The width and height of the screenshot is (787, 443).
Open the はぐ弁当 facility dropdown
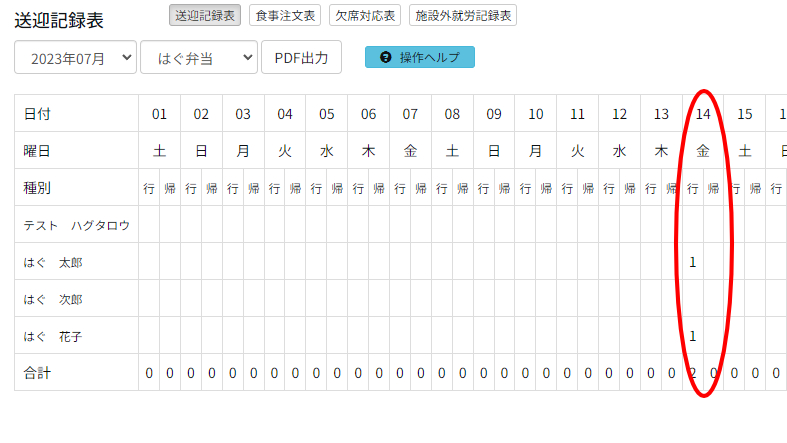pyautogui.click(x=199, y=58)
